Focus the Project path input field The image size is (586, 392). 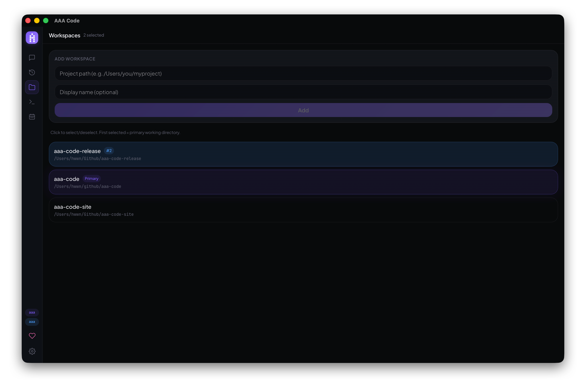pos(303,73)
